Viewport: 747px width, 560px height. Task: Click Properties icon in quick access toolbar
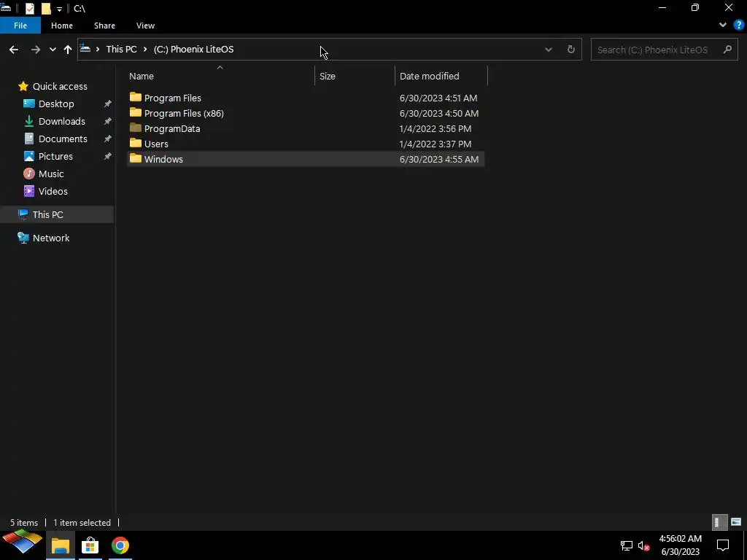coord(29,8)
